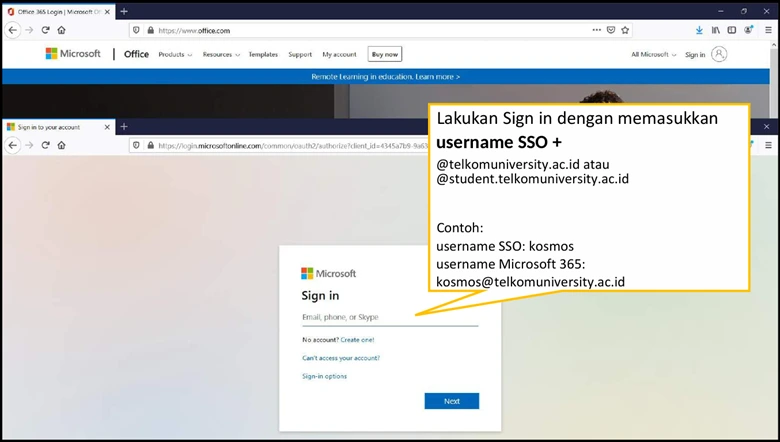Click Sign in link on Office.com header
Screen dimensions: 780x442
point(695,55)
